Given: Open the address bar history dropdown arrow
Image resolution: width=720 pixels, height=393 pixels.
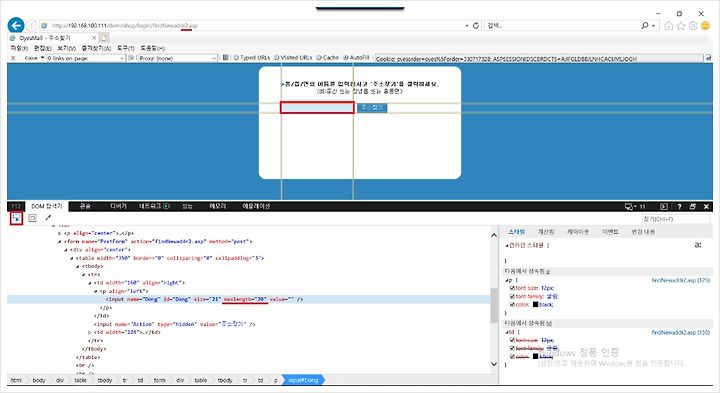Looking at the screenshot, I should pyautogui.click(x=467, y=26).
